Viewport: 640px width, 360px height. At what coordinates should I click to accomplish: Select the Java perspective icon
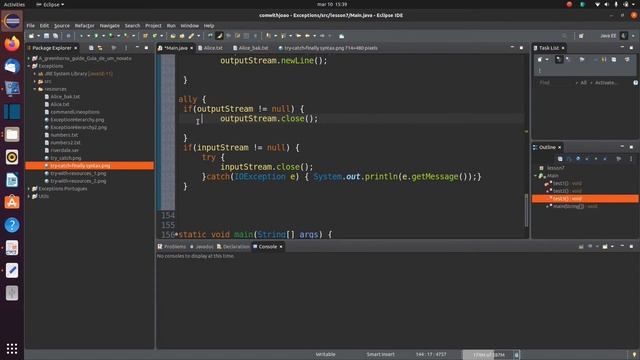click(624, 36)
